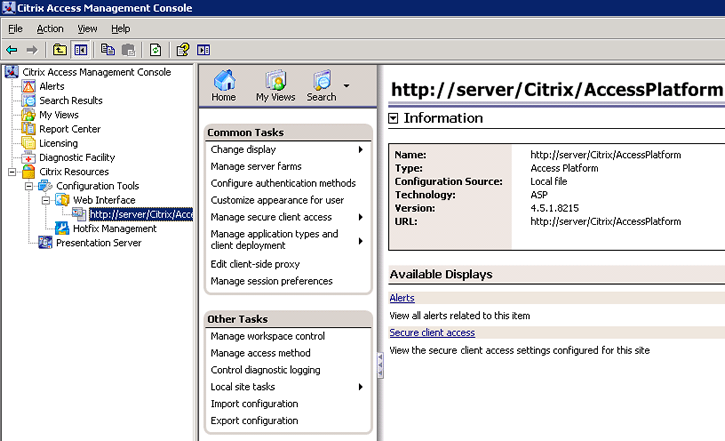Image resolution: width=725 pixels, height=441 pixels.
Task: Click Edit client-side proxy task
Action: (x=255, y=264)
